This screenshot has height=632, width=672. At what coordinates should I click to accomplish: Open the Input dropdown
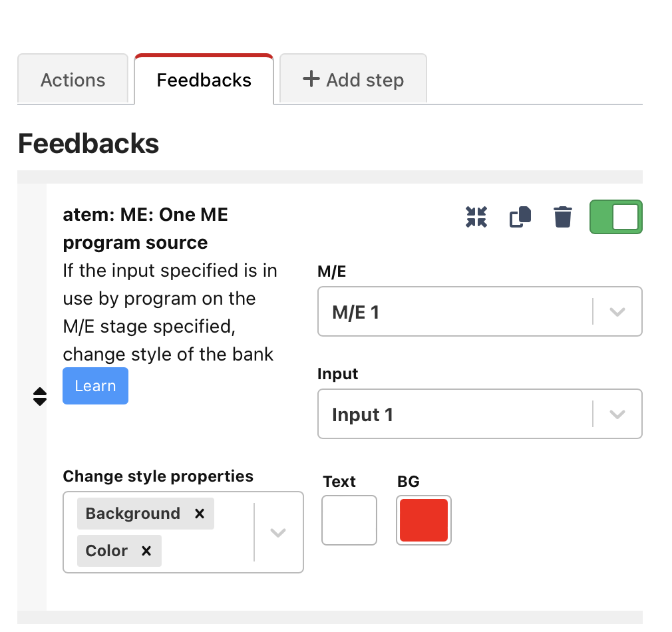point(617,414)
